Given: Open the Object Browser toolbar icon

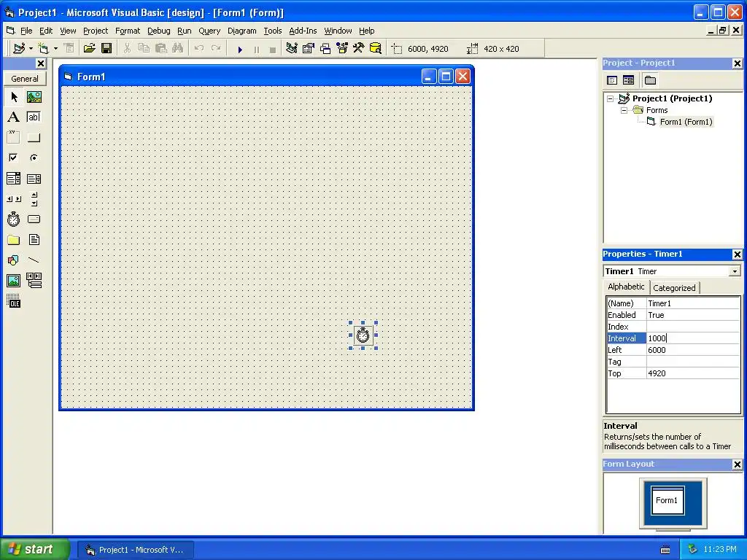Looking at the screenshot, I should click(342, 49).
